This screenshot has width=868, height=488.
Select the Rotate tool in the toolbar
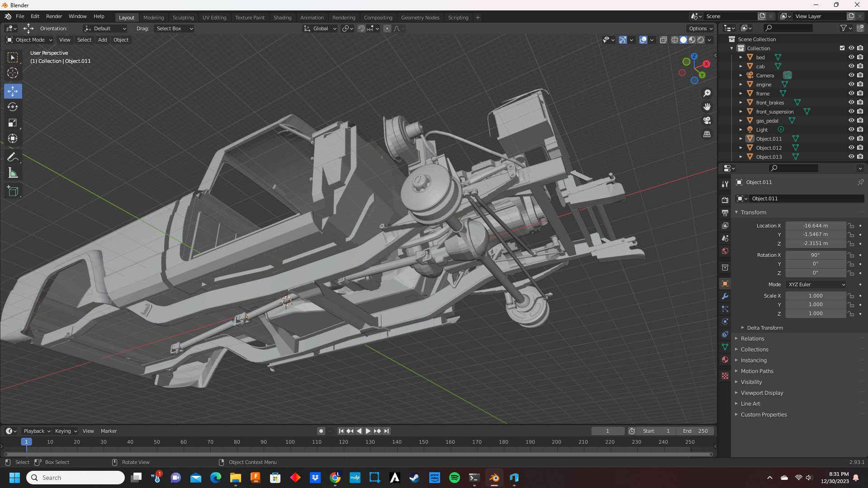coord(13,107)
